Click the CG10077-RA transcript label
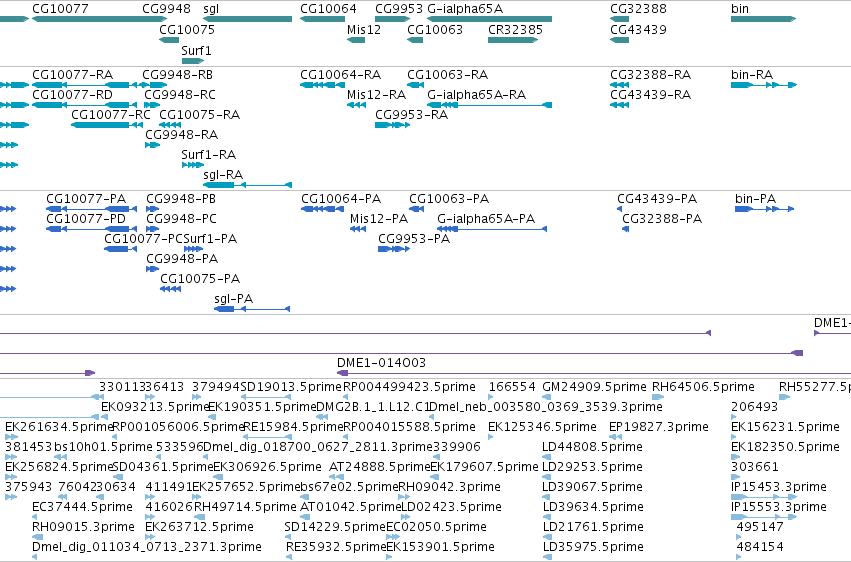The image size is (851, 562). pos(73,74)
